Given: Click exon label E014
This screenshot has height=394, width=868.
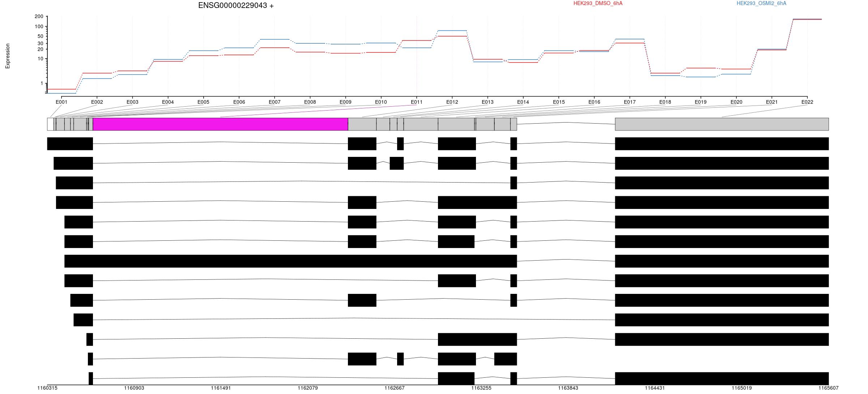Looking at the screenshot, I should click(523, 102).
